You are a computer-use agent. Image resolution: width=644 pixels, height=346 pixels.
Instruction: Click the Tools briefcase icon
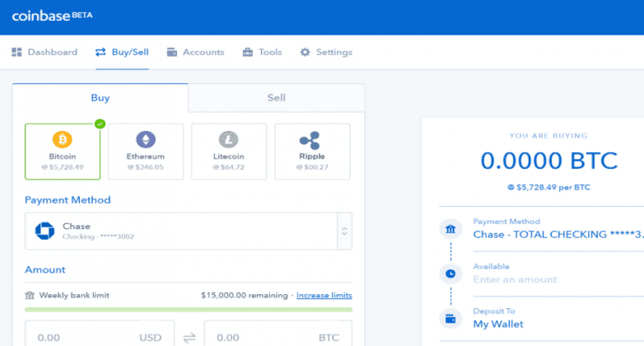coord(248,52)
